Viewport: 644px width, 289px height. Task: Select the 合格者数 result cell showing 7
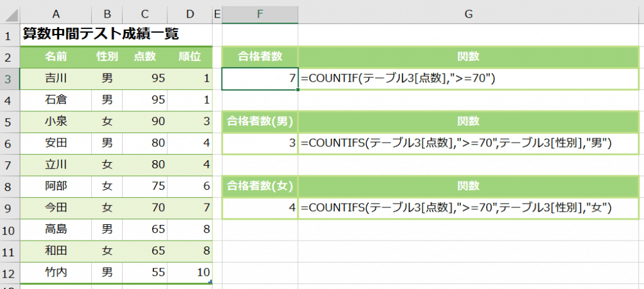tap(260, 79)
